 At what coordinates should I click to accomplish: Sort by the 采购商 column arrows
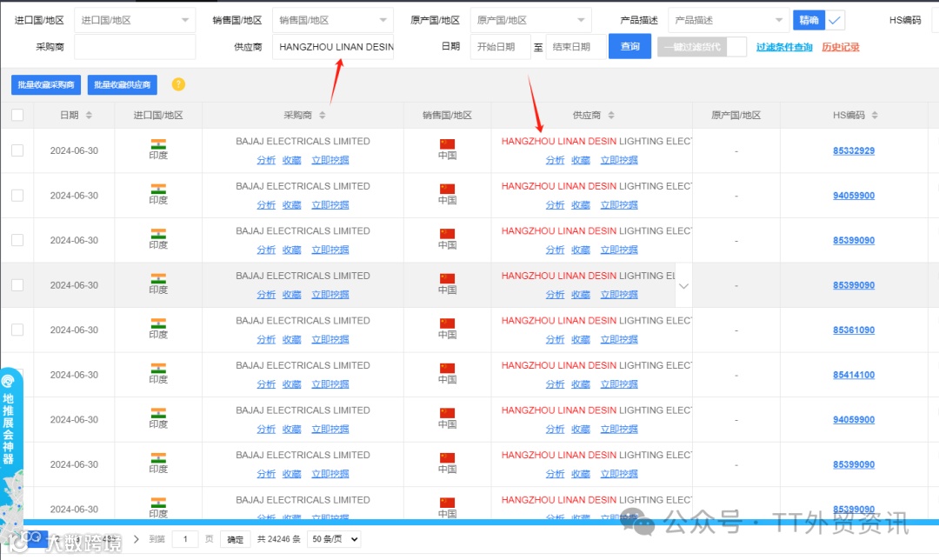(323, 115)
